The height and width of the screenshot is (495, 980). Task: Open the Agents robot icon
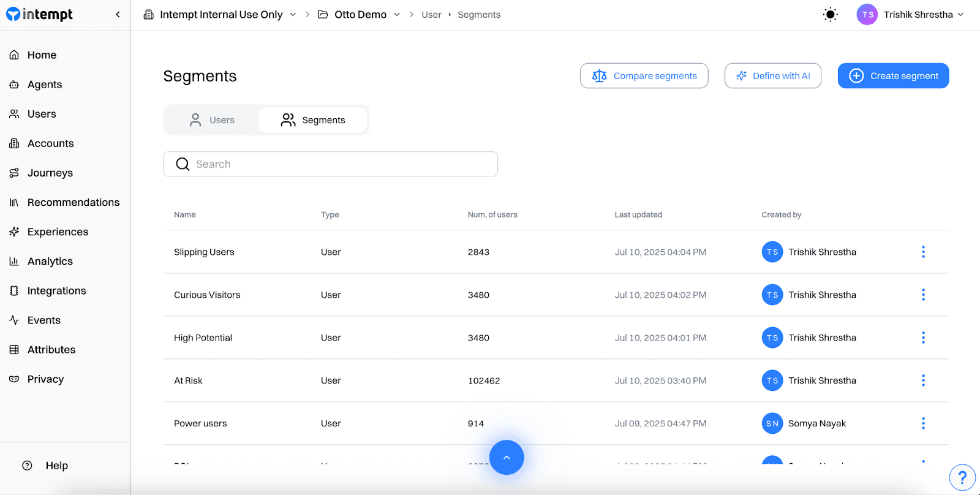coord(14,85)
